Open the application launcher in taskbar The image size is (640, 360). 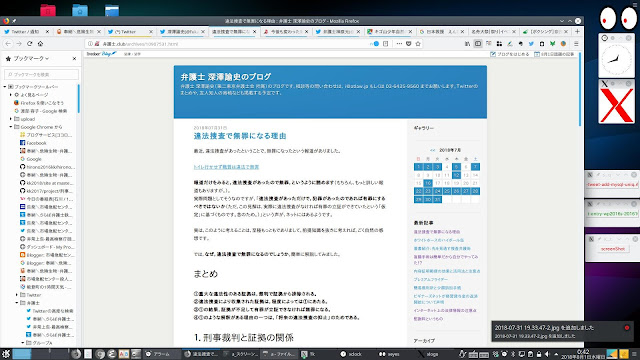pyautogui.click(x=6, y=354)
